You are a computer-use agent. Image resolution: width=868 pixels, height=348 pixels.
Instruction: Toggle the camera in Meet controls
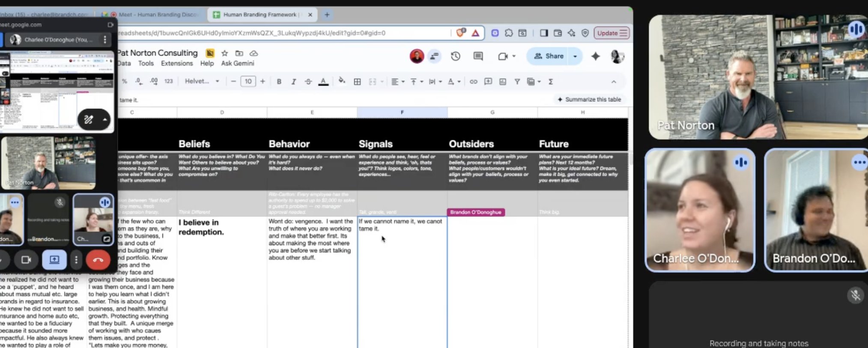[x=26, y=260]
